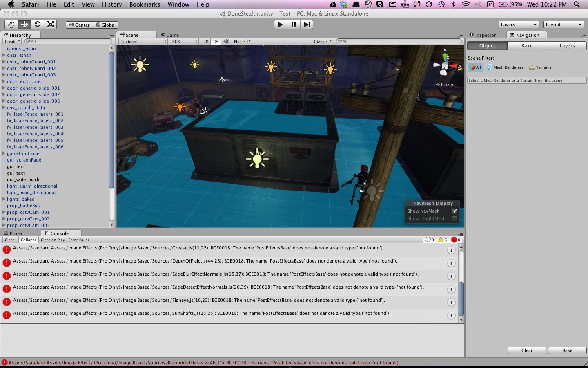Screen dimensions: 588x368
Task: Filter scene by Terrains
Action: point(540,67)
